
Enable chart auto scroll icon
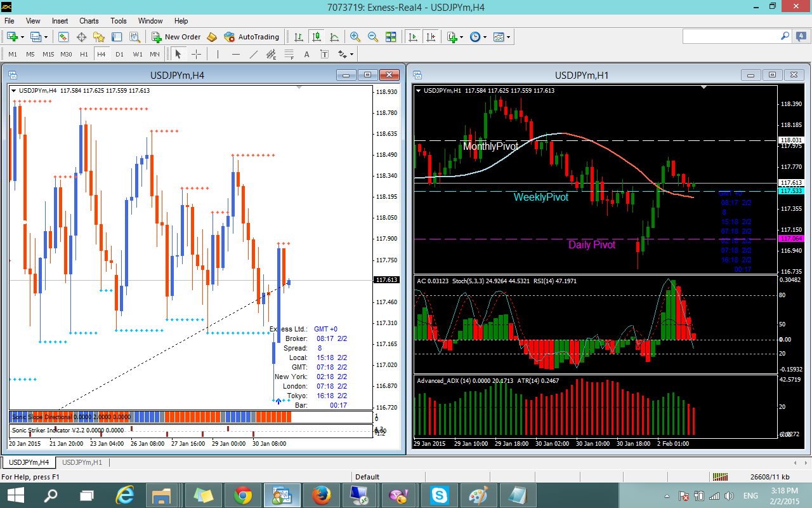coord(413,37)
